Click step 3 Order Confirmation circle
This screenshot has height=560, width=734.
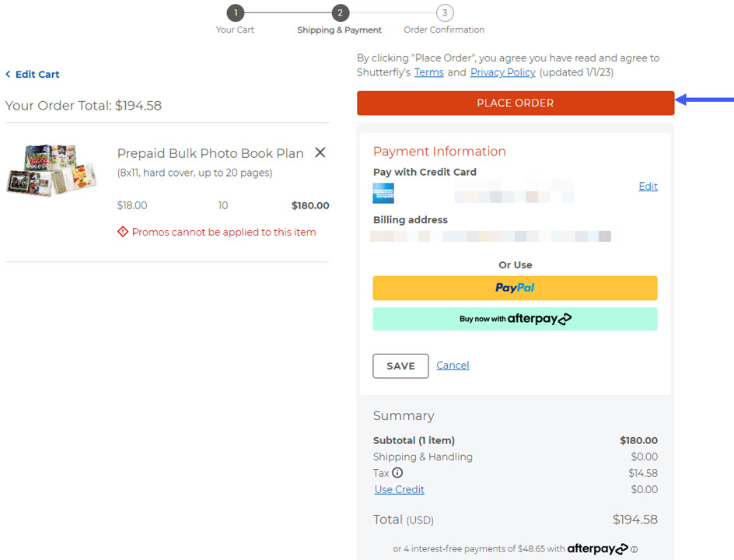pos(444,13)
